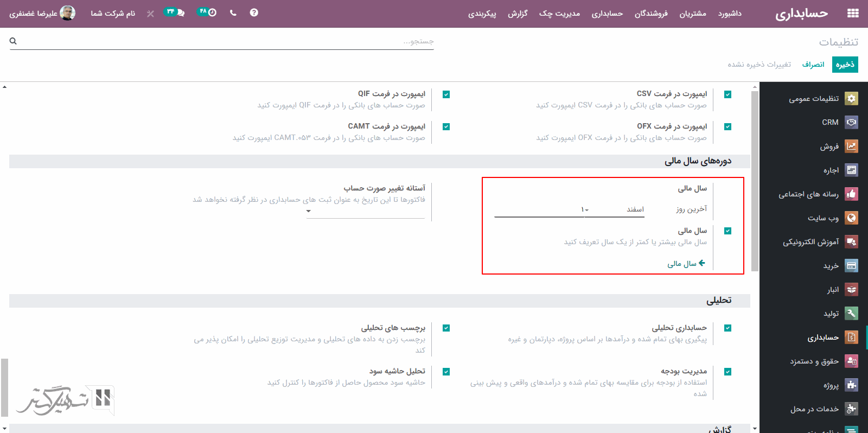Open the help question mark icon
Image resolution: width=868 pixels, height=433 pixels.
[254, 12]
